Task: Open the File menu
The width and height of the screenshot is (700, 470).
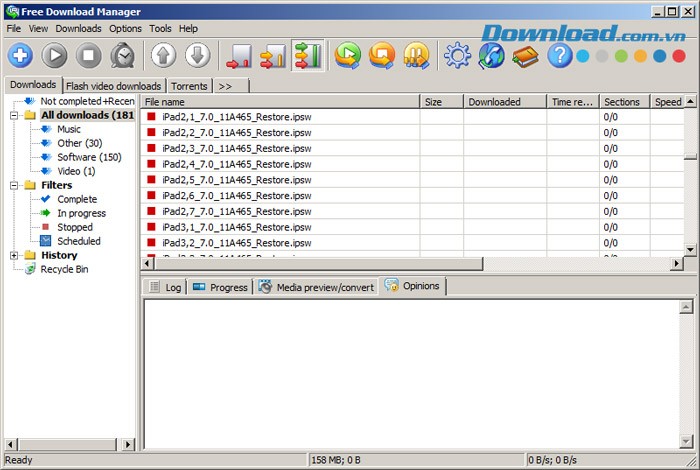Action: (x=14, y=29)
